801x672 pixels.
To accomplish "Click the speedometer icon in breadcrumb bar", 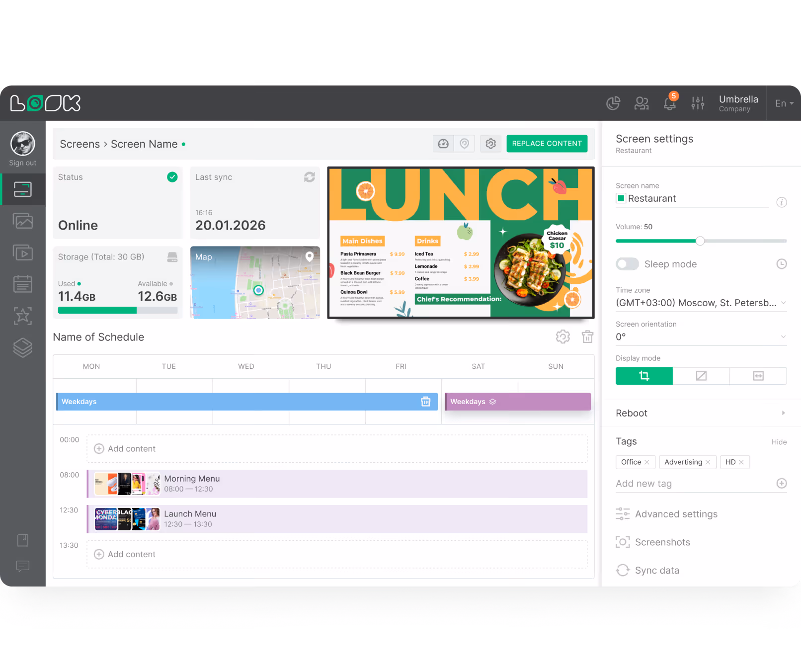I will click(x=443, y=144).
